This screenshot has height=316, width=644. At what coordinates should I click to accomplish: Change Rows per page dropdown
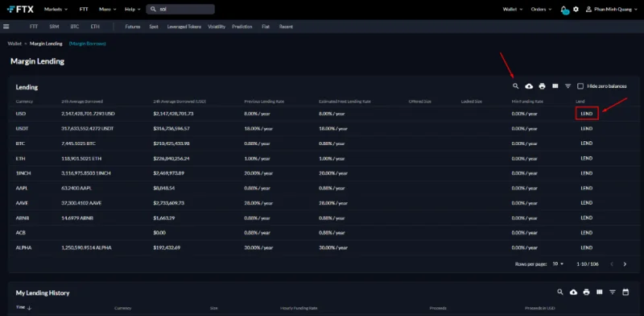pyautogui.click(x=558, y=264)
